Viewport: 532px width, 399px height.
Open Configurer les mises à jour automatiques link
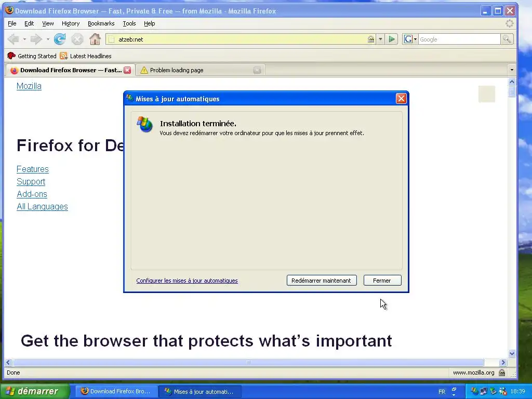187,281
